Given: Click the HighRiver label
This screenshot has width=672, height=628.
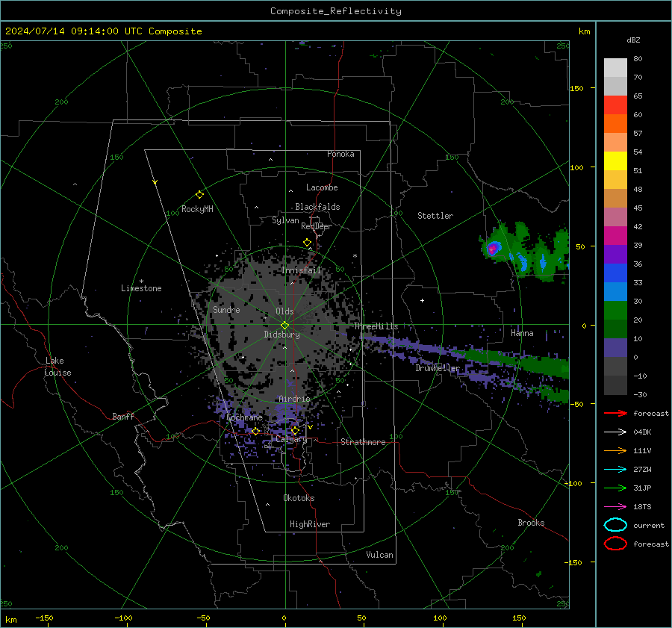Looking at the screenshot, I should (x=310, y=524).
